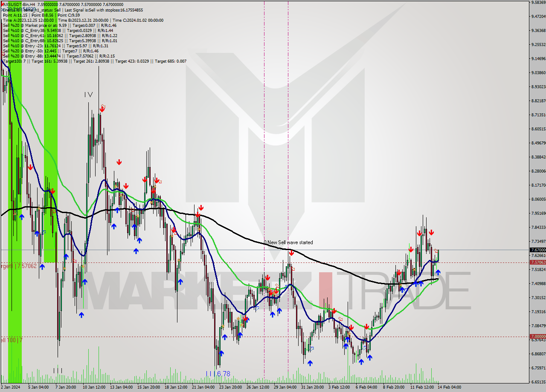
Task: Click the '10 Jan 12:00' date label
Action: click(x=94, y=387)
